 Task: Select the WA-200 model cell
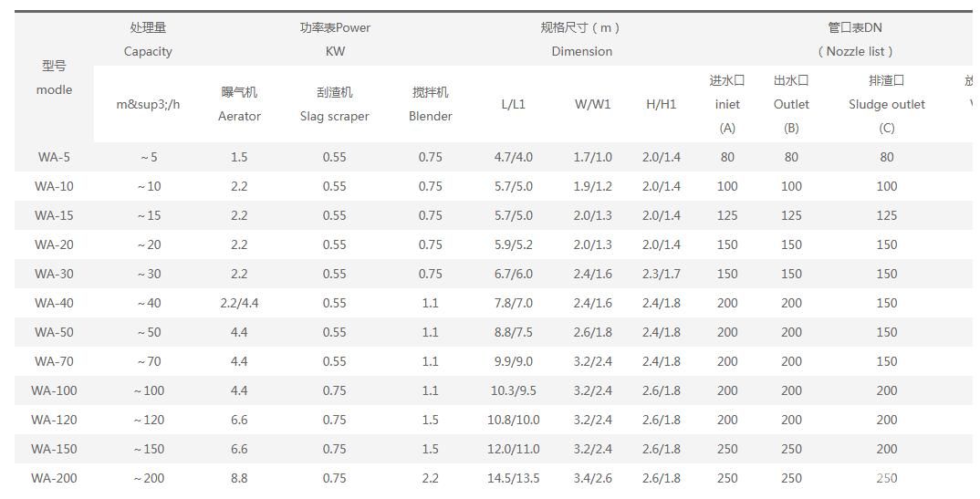(x=54, y=478)
